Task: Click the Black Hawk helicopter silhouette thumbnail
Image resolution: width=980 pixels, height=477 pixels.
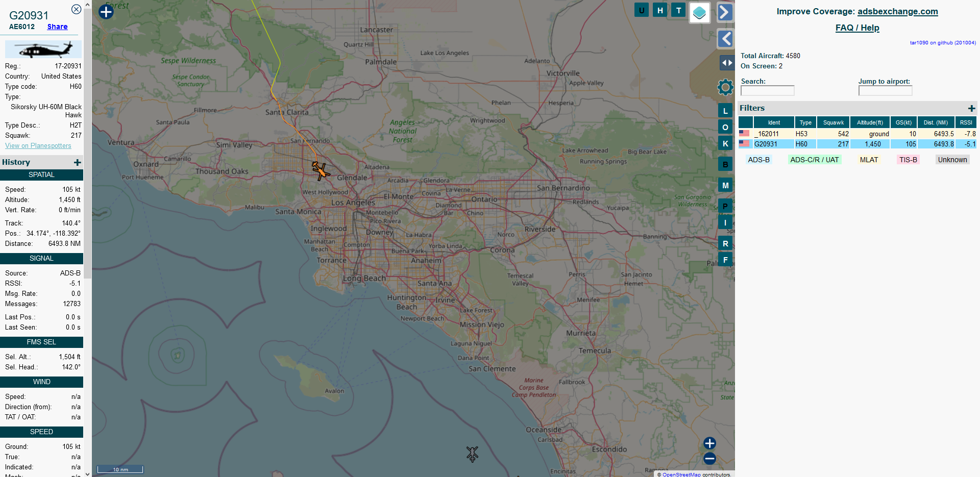Action: pyautogui.click(x=43, y=49)
